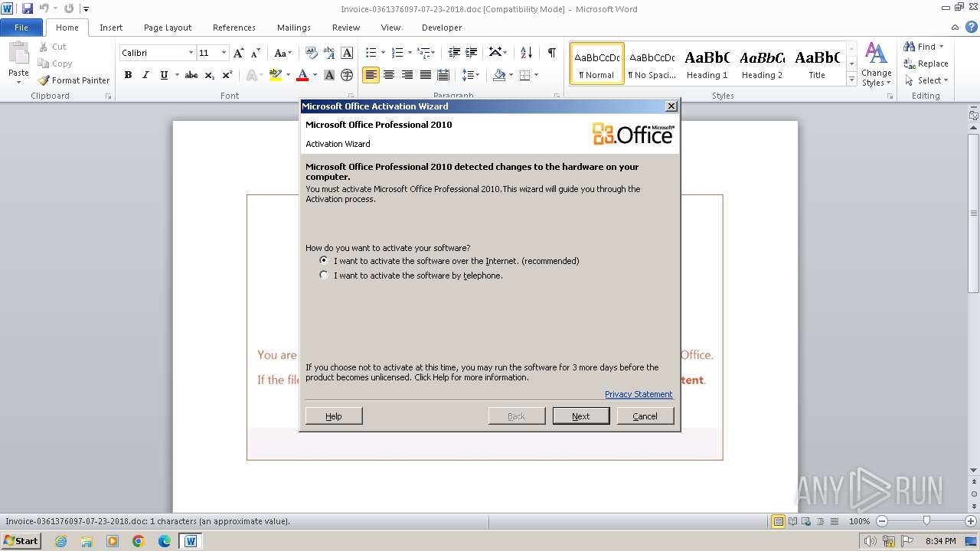Switch to Developer tab
The width and height of the screenshot is (980, 551).
[x=442, y=28]
